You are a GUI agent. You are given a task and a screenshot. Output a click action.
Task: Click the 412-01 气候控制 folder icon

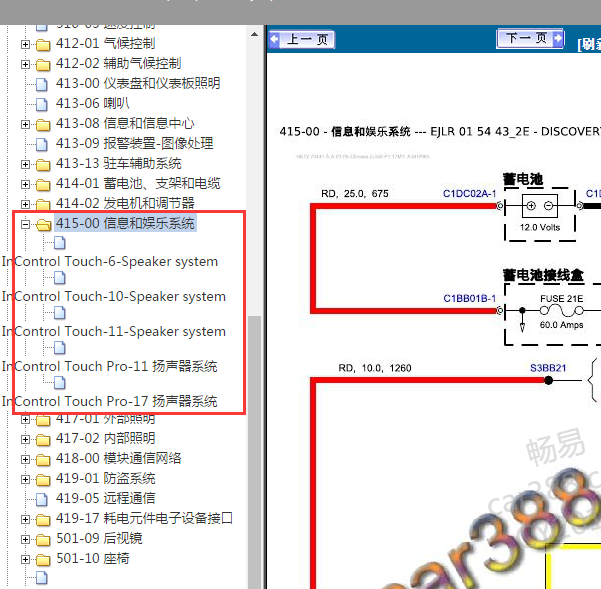(x=43, y=45)
